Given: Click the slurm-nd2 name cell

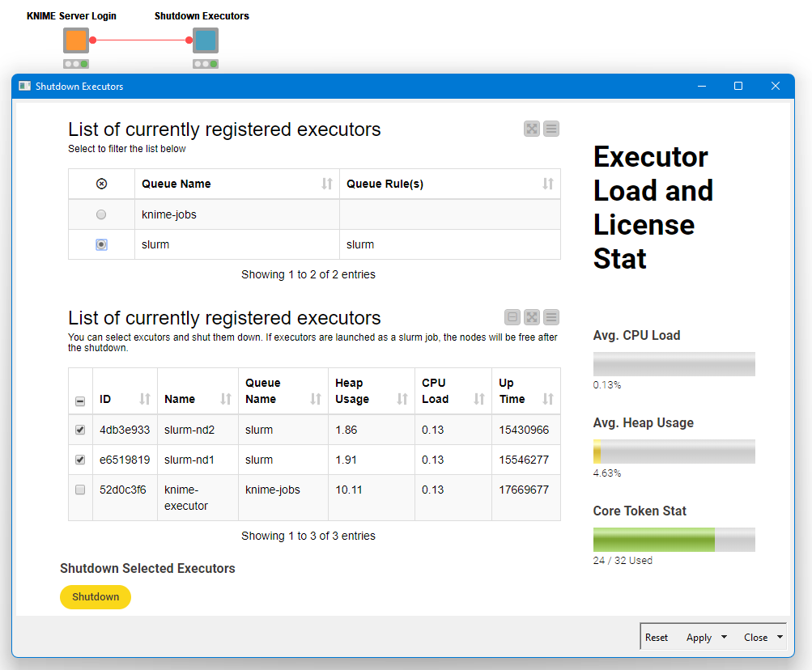Looking at the screenshot, I should point(198,430).
